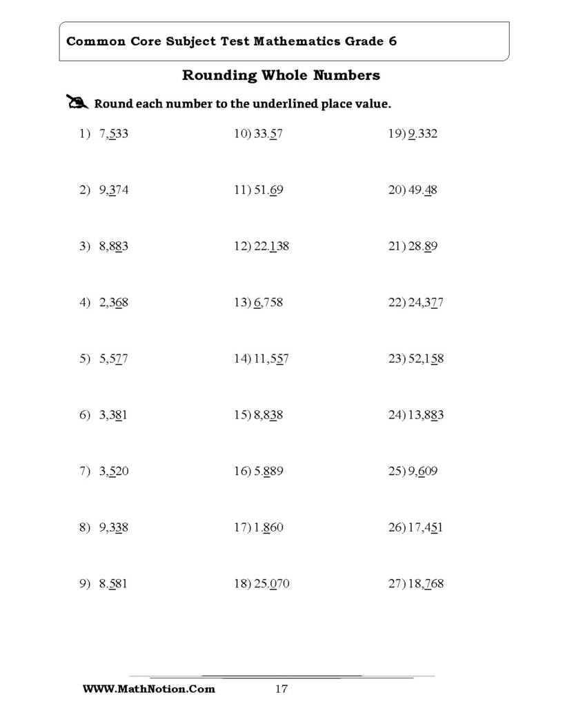The image size is (563, 728).
Task: Click problem 13 number 6,758
Action: 268,303
